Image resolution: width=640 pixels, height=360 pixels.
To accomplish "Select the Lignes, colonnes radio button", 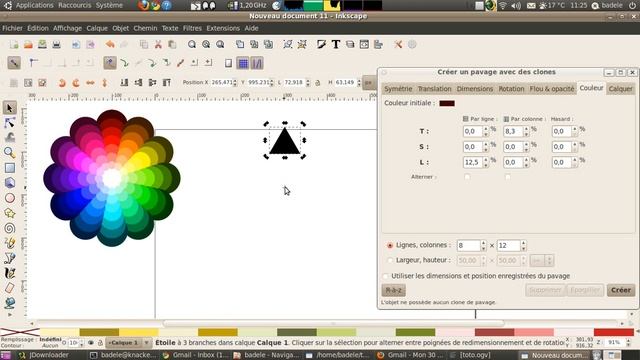I will pyautogui.click(x=390, y=245).
